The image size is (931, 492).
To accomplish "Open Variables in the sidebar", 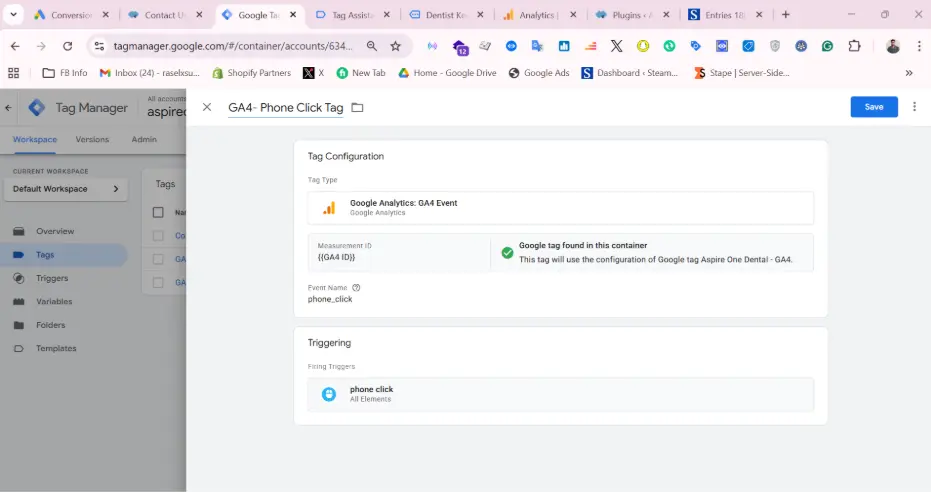I will [x=54, y=301].
